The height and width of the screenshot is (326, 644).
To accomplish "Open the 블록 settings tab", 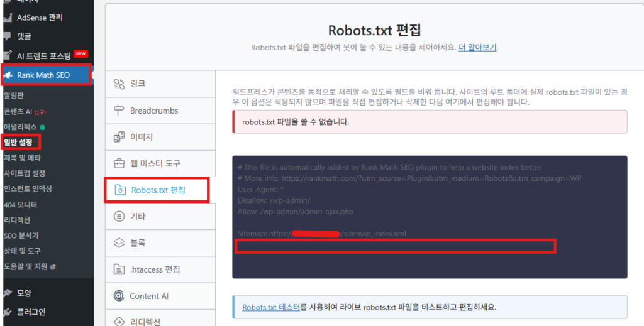I will click(160, 242).
